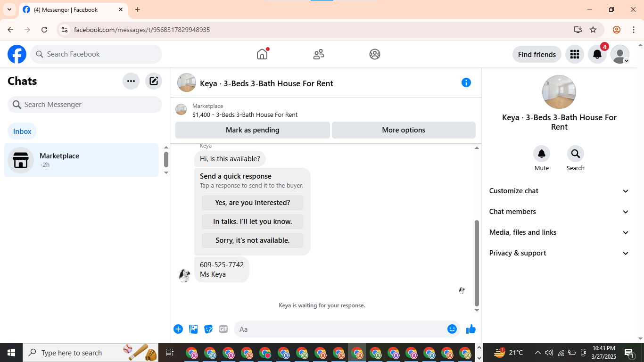The height and width of the screenshot is (362, 644).
Task: Expand Media, files and links section
Action: pyautogui.click(x=559, y=232)
